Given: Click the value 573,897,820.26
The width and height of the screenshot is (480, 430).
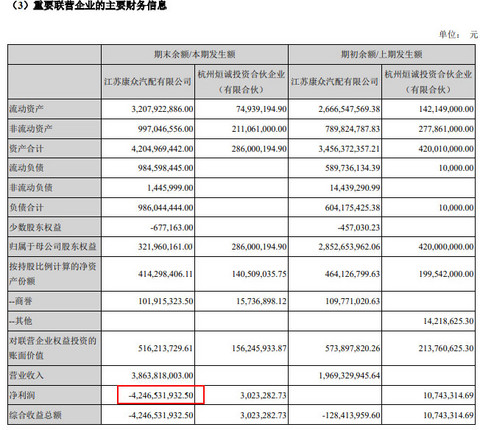Looking at the screenshot, I should (x=353, y=348).
